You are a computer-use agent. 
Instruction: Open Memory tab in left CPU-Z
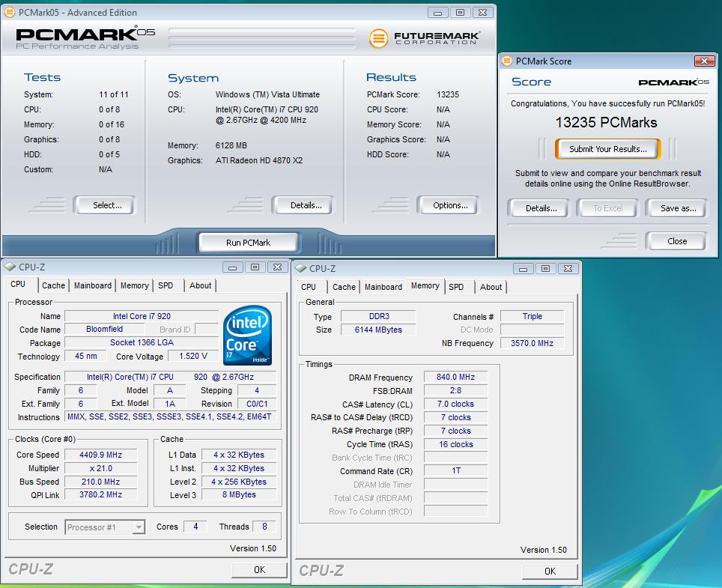135,285
